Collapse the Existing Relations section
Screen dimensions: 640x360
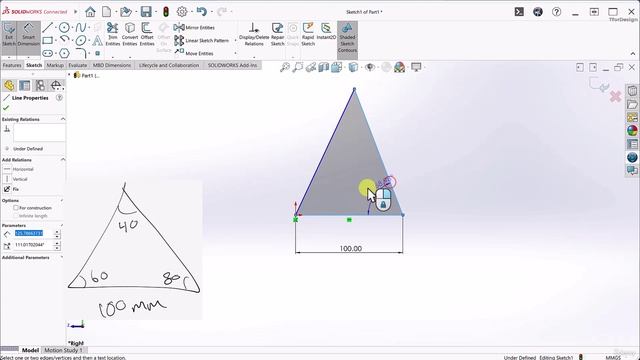point(63,119)
